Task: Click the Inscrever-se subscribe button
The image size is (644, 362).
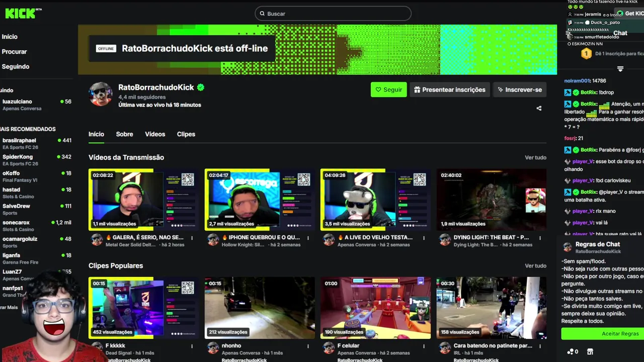Action: 520,89
